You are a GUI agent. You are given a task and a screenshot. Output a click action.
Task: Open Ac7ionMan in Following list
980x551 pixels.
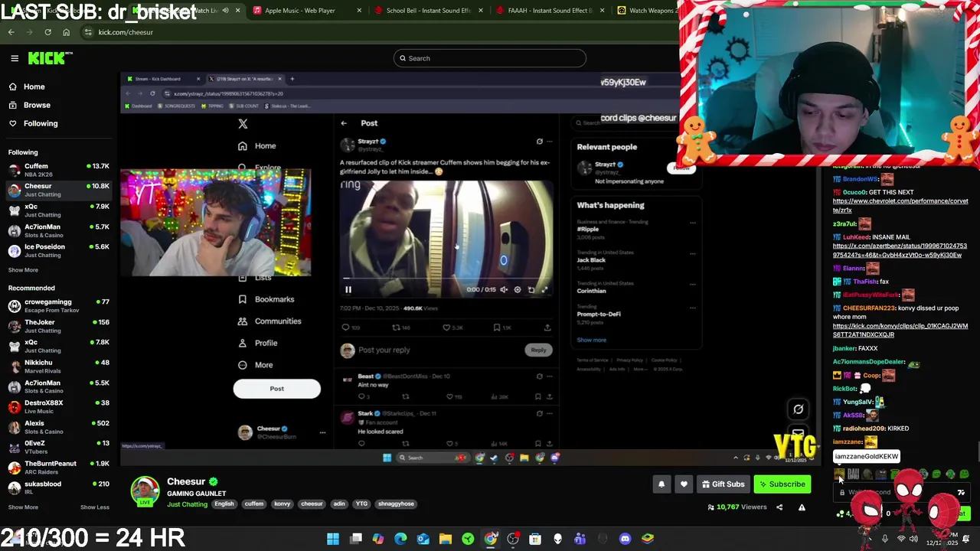coord(58,230)
